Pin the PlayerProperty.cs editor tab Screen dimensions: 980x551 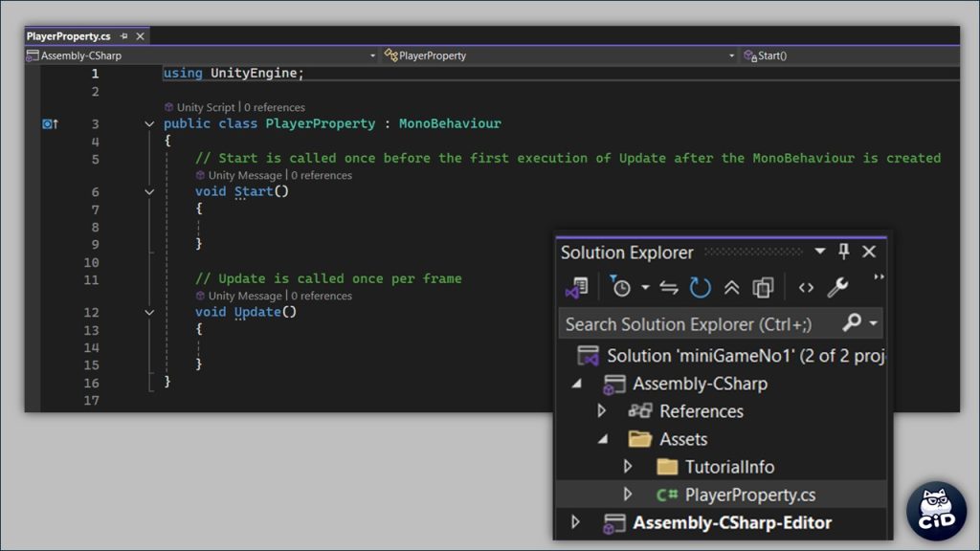(x=124, y=36)
